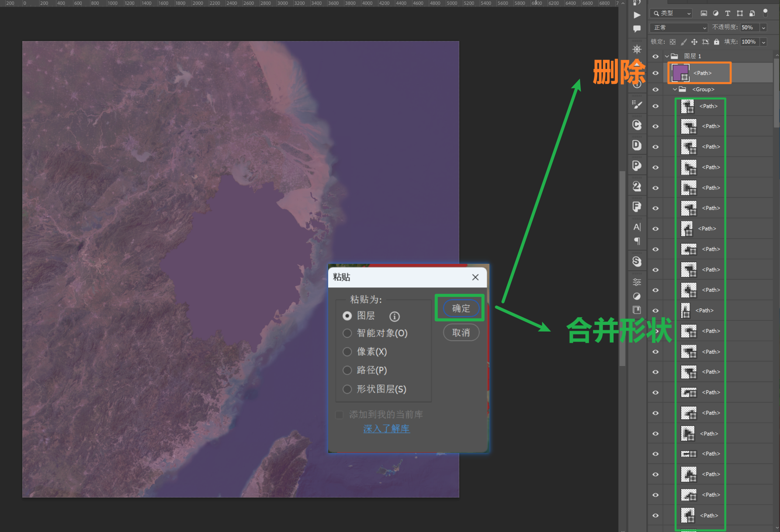This screenshot has height=532, width=780.
Task: Click the purple <Path> layer thumbnail
Action: pyautogui.click(x=681, y=73)
